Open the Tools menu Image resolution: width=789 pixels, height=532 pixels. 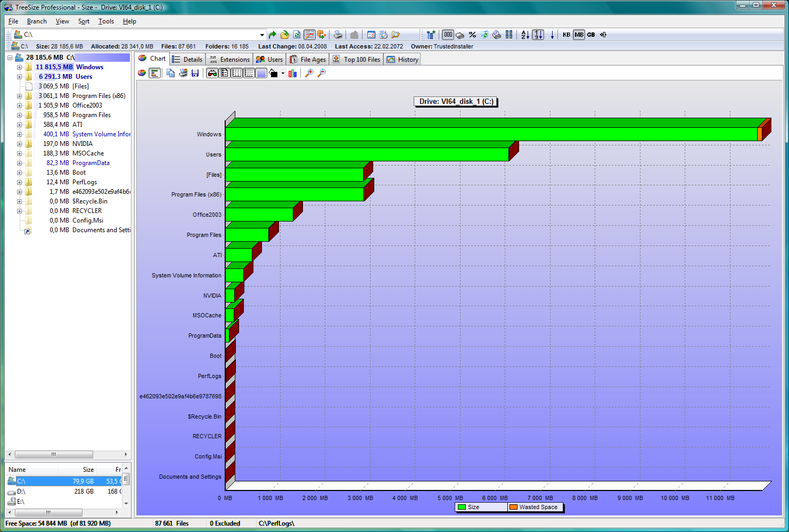tap(106, 21)
